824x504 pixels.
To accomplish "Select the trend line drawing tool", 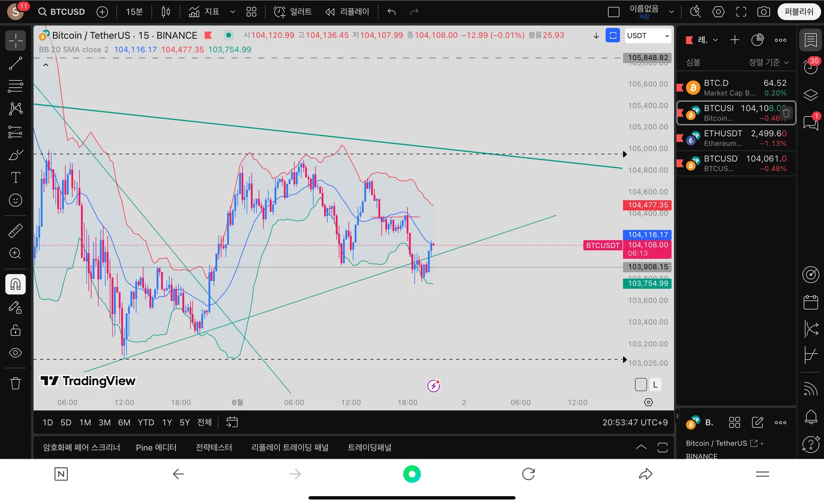I will point(15,63).
